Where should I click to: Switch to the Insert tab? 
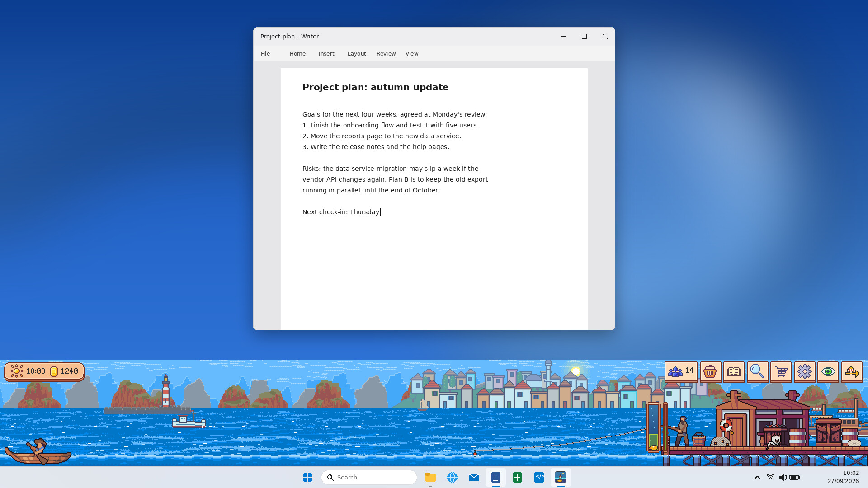(326, 53)
